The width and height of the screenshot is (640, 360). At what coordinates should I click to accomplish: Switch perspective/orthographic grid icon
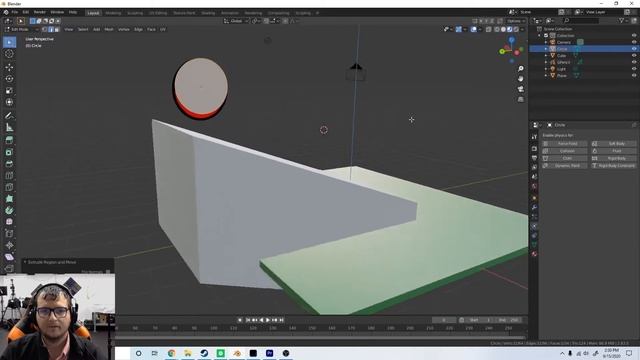pos(521,99)
